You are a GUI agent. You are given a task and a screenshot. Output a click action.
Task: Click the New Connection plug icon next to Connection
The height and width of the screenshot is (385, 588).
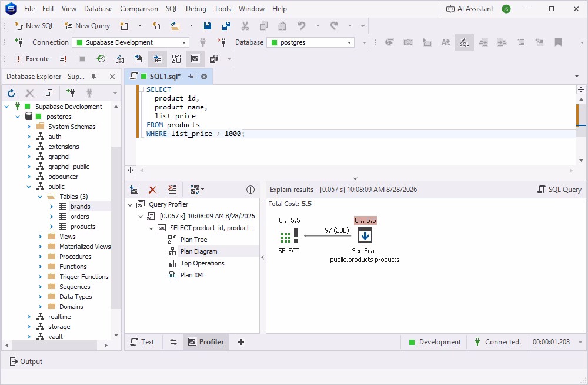point(19,42)
